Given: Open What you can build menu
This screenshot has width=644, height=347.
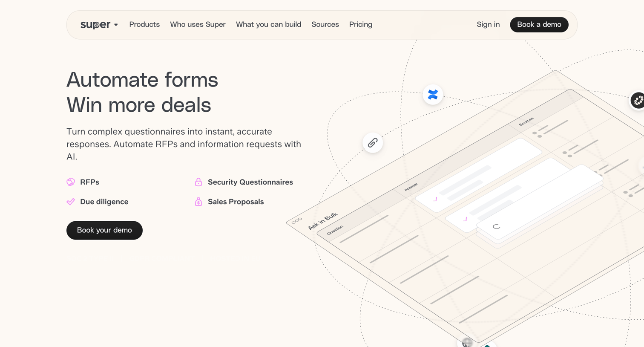Looking at the screenshot, I should tap(268, 25).
